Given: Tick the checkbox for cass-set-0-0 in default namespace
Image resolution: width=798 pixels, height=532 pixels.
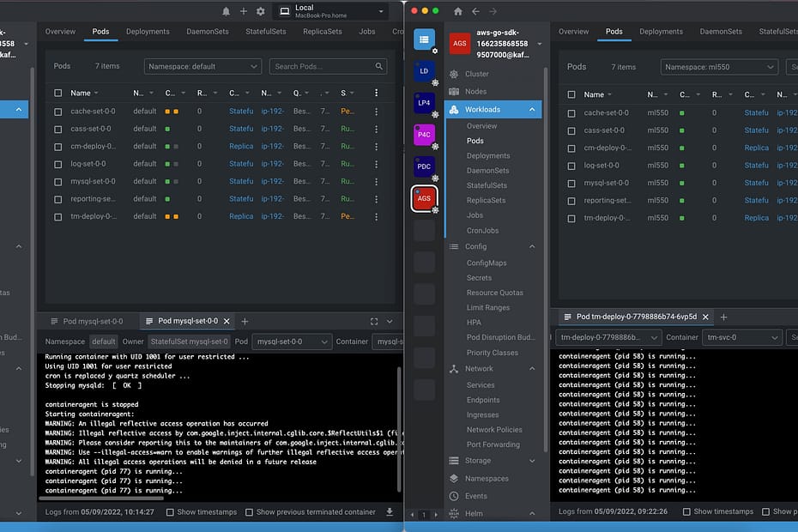Looking at the screenshot, I should (58, 129).
